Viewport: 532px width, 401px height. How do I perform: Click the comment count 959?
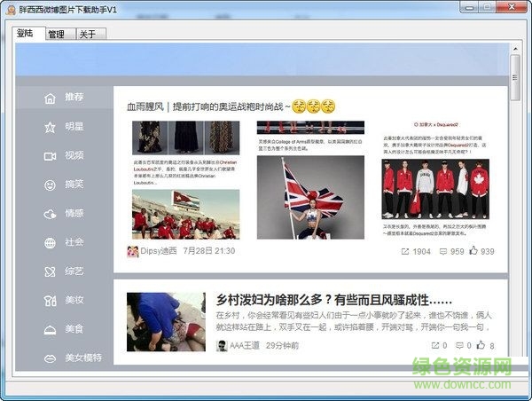pos(457,252)
